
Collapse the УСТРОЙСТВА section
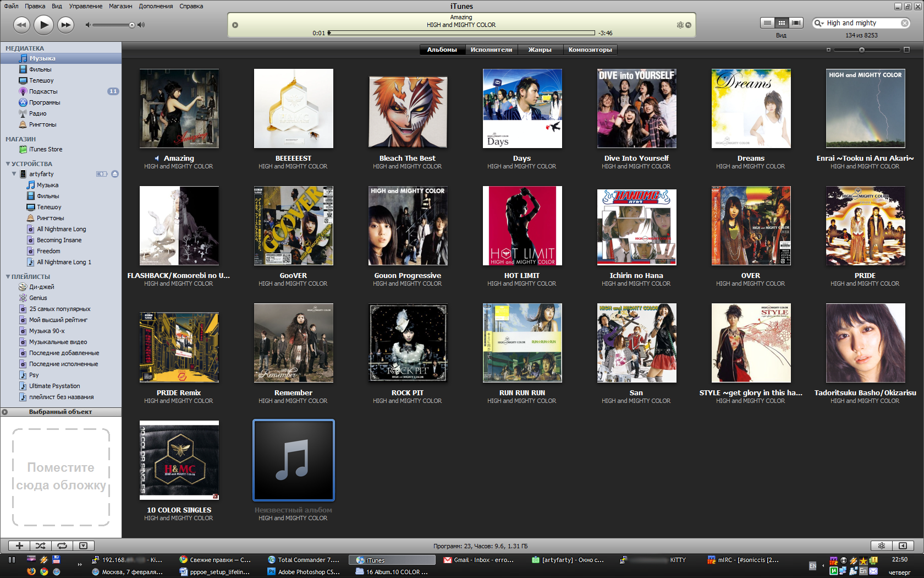pos(8,164)
